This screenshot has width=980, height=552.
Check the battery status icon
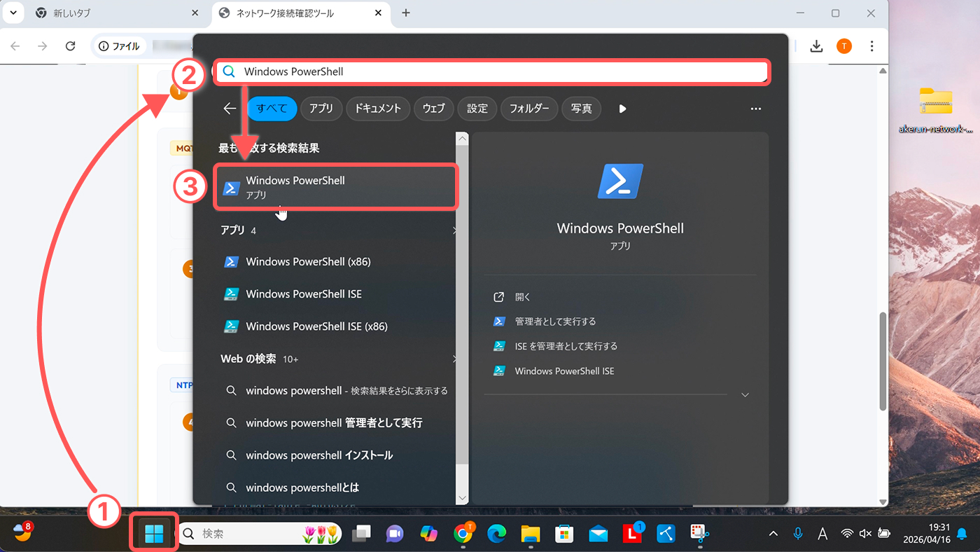click(x=884, y=534)
